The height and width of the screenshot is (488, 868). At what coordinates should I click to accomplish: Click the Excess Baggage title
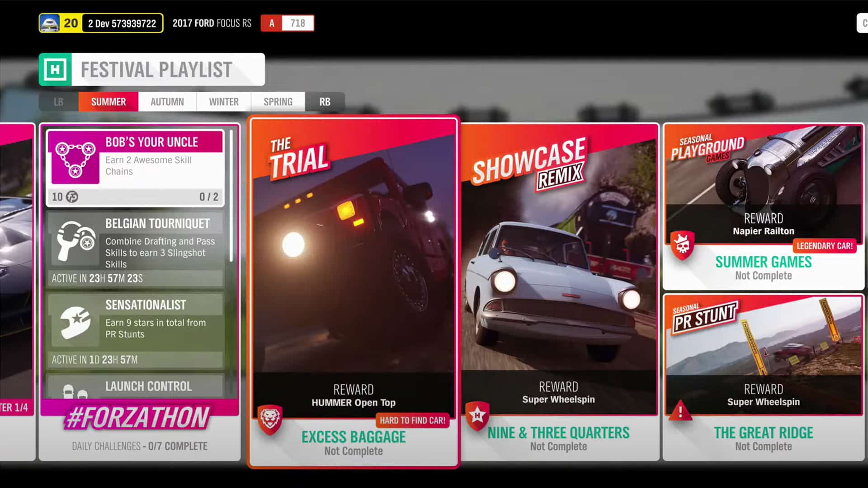tap(354, 437)
